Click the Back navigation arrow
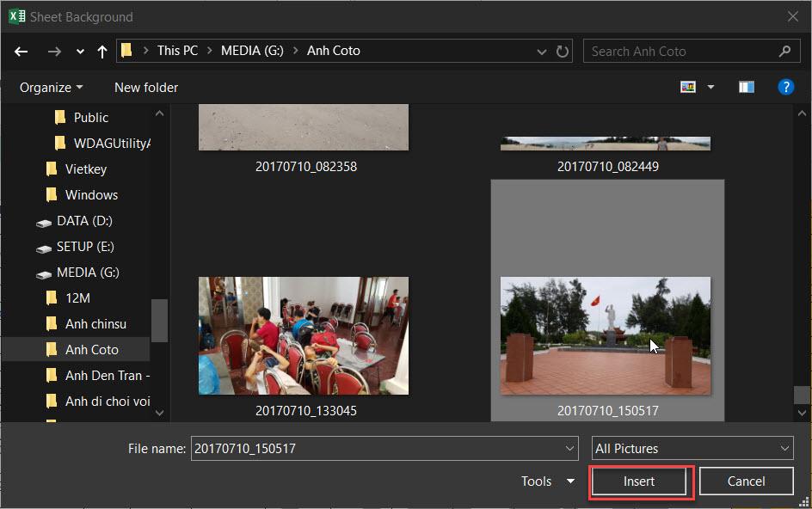Image resolution: width=812 pixels, height=509 pixels. click(x=22, y=52)
